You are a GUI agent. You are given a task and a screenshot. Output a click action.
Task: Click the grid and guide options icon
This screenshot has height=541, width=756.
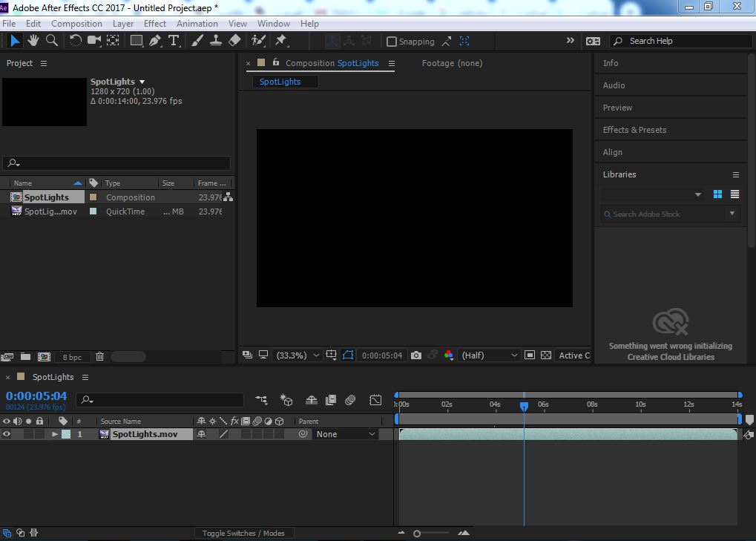pos(331,355)
